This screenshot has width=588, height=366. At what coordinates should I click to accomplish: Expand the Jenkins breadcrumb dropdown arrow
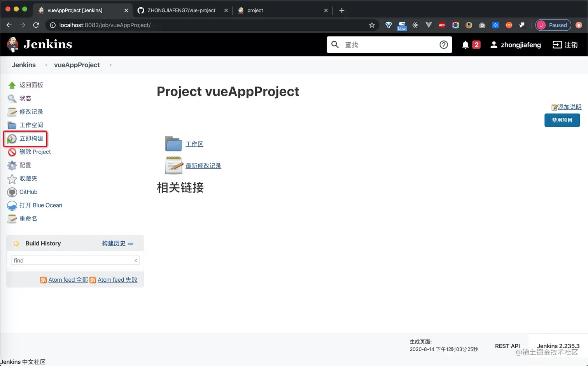click(x=46, y=65)
